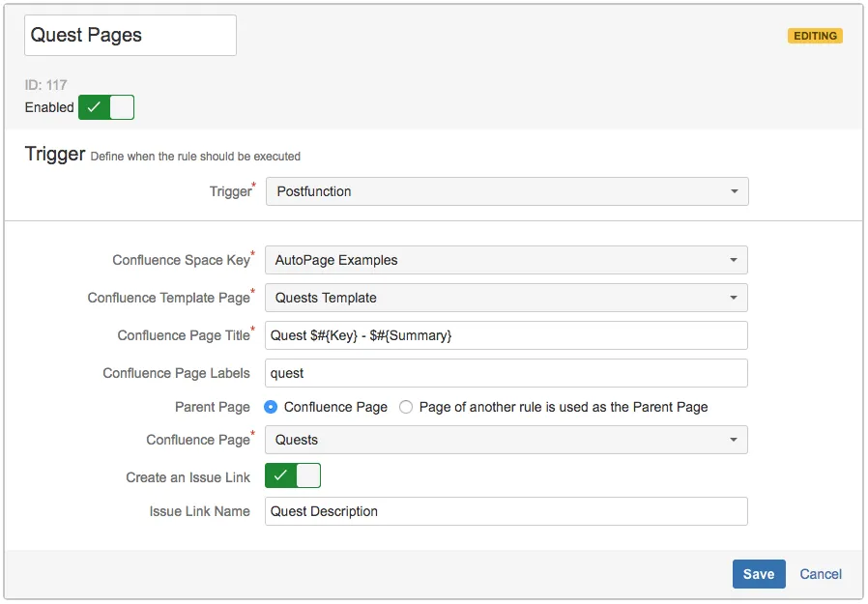Focus the Confluence Page Labels field
Viewport: 868px width, 604px height.
tap(506, 373)
